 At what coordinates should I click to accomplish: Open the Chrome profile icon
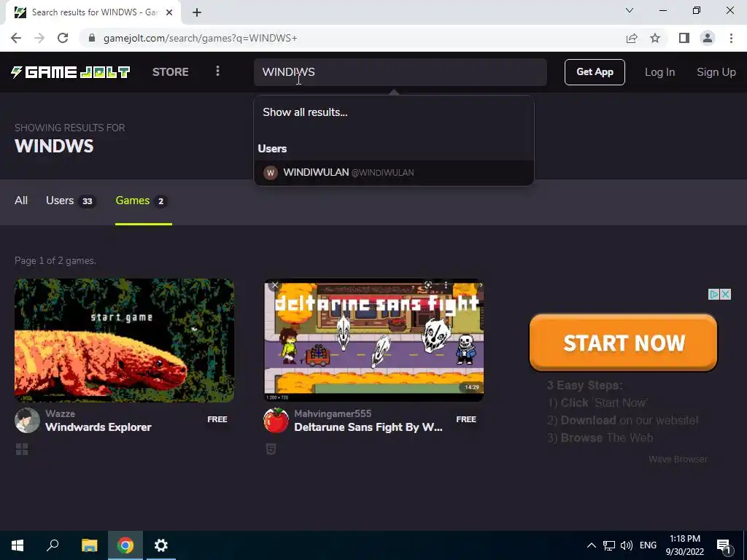tap(708, 38)
